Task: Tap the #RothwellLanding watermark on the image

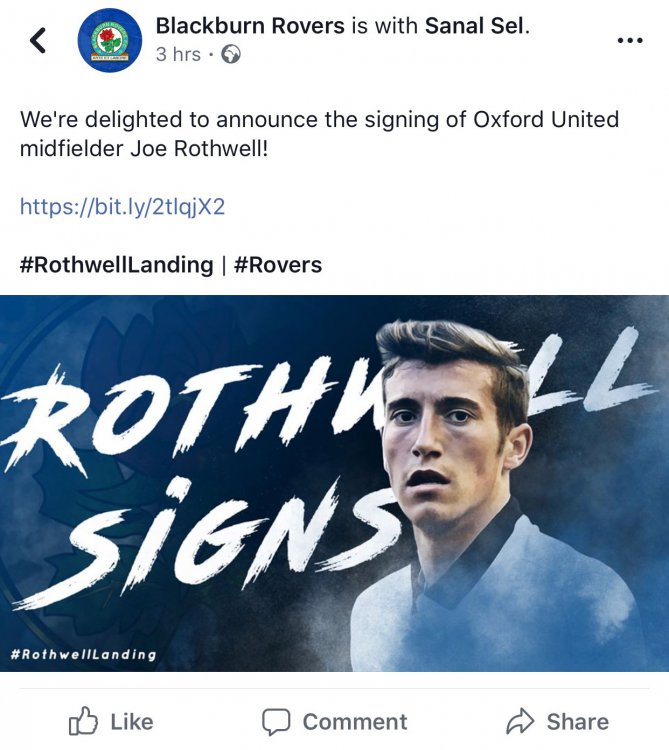Action: tap(83, 655)
